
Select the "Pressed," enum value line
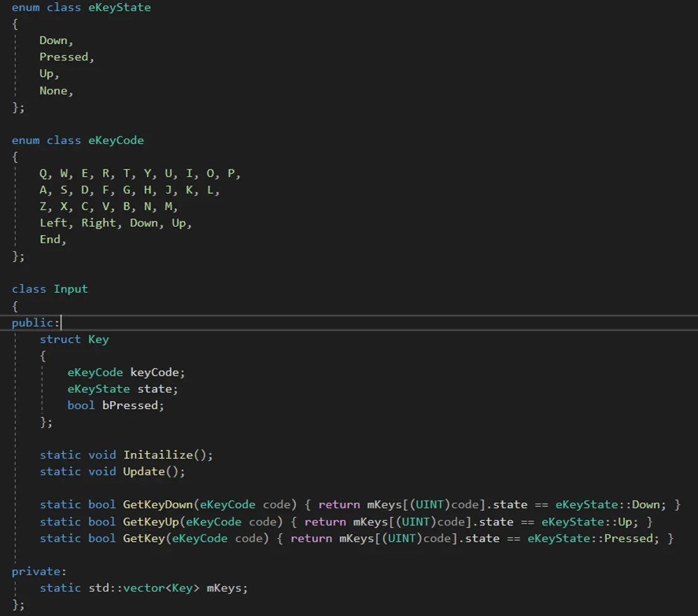click(x=67, y=57)
